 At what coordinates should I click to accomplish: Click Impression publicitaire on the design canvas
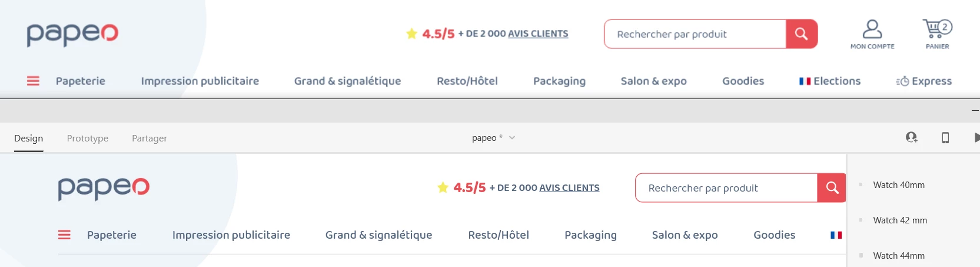(231, 235)
